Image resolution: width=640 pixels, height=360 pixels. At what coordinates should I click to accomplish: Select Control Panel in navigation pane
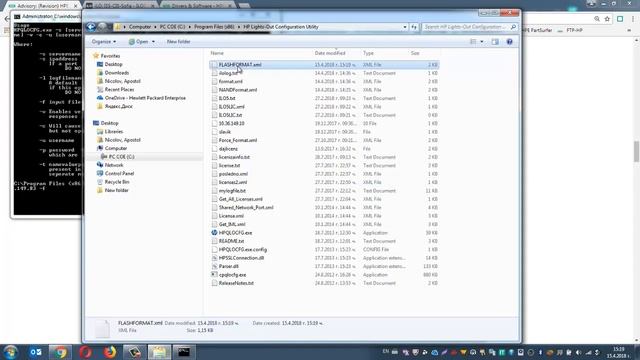[119, 173]
